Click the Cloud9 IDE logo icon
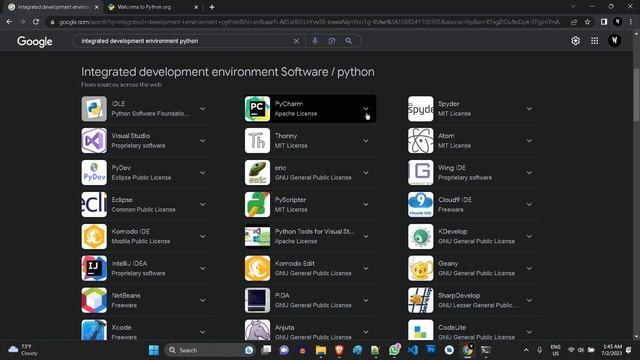Viewport: 640px width, 360px height. click(420, 204)
